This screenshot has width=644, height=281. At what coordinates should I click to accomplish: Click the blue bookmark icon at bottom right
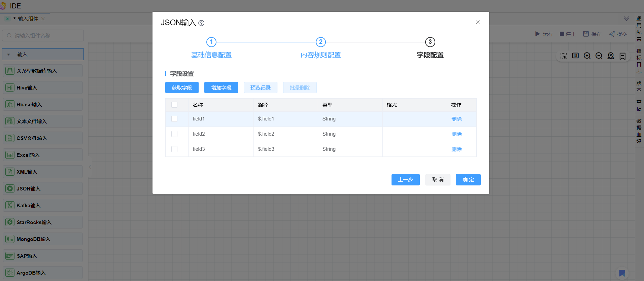pyautogui.click(x=622, y=273)
